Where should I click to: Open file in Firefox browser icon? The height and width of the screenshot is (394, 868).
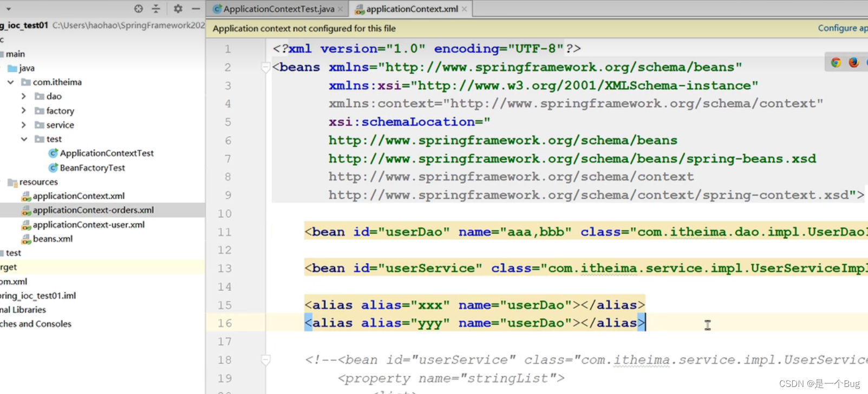(854, 62)
